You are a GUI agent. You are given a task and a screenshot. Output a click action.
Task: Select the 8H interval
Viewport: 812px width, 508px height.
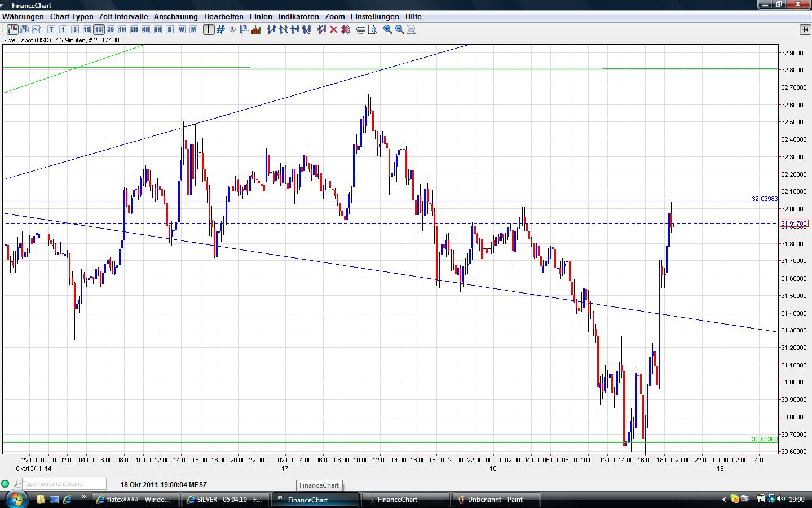pyautogui.click(x=158, y=29)
